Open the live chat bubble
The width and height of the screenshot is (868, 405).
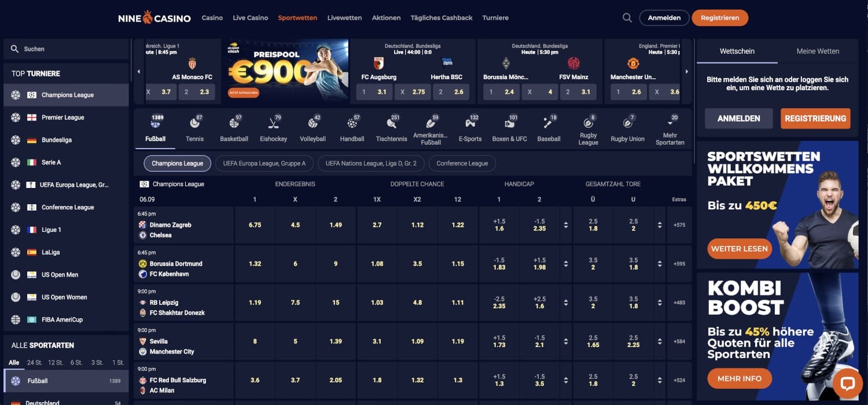tap(848, 384)
